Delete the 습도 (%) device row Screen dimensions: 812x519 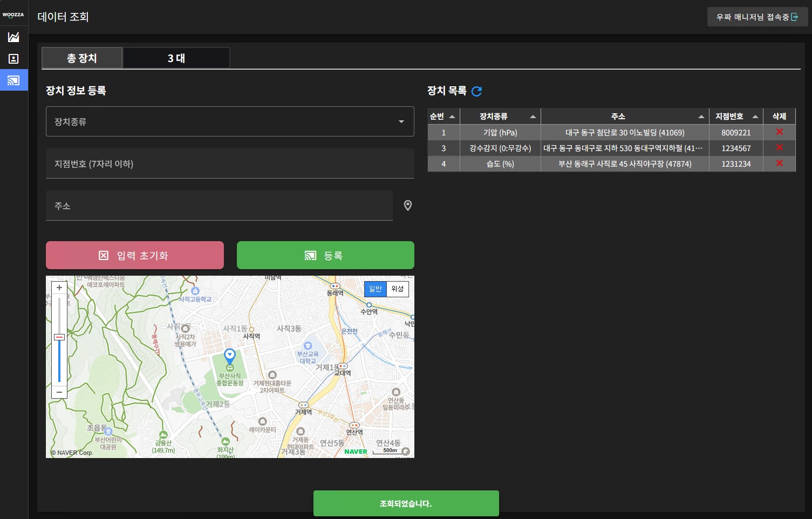pos(779,163)
